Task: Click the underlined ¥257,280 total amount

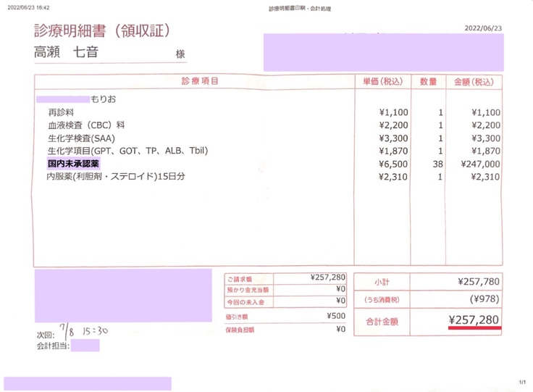Action: pyautogui.click(x=474, y=320)
